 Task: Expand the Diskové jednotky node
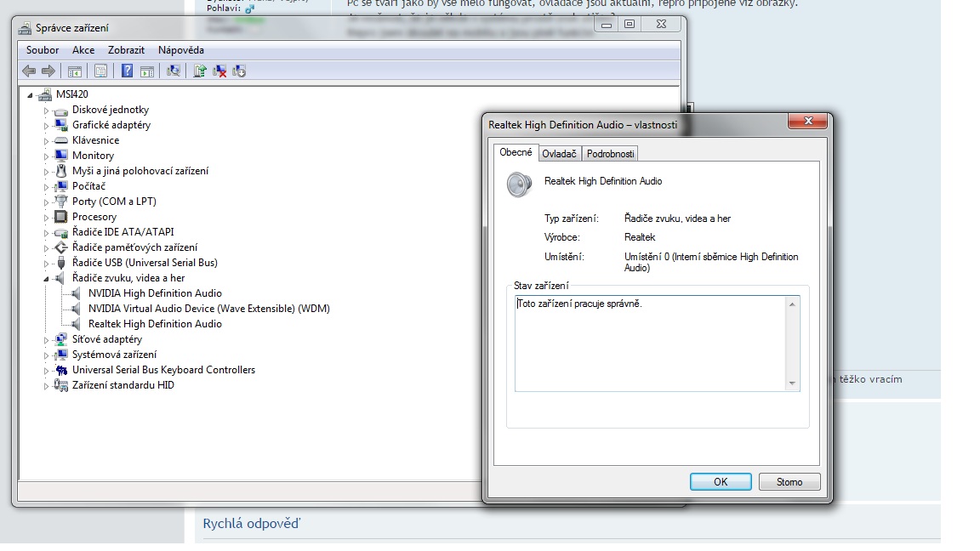46,111
